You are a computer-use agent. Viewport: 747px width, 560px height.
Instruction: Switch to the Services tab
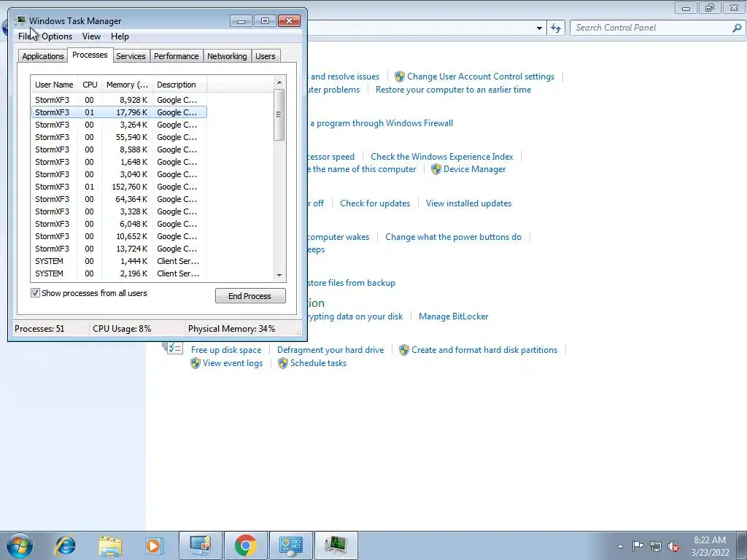point(131,56)
